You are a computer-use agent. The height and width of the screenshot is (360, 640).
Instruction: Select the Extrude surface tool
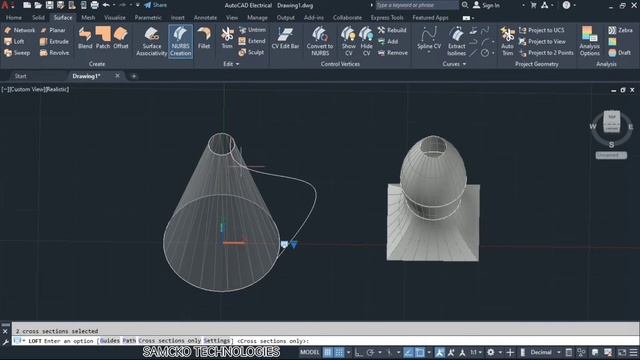(x=54, y=42)
